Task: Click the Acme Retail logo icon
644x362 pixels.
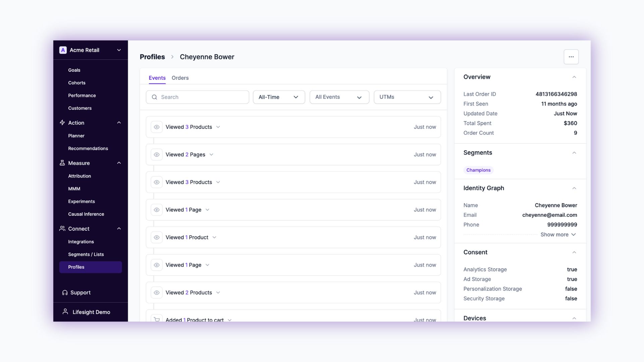Action: coord(63,50)
